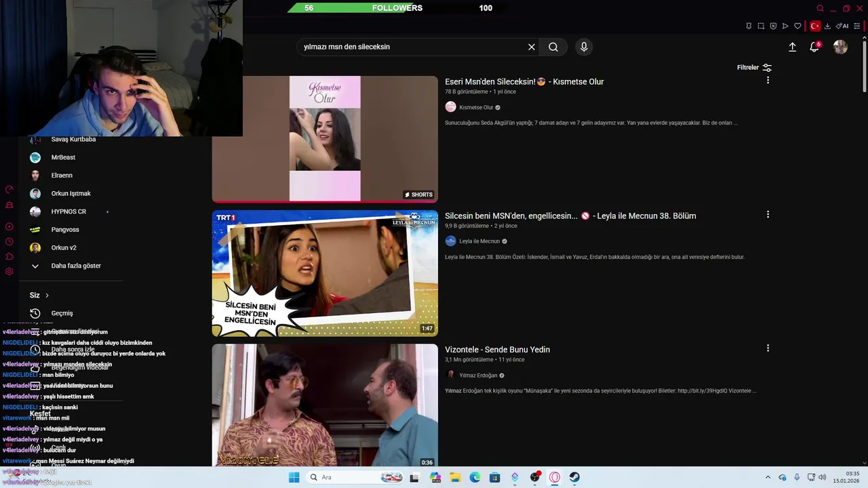
Task: Open the Windows Start menu
Action: coord(294,477)
